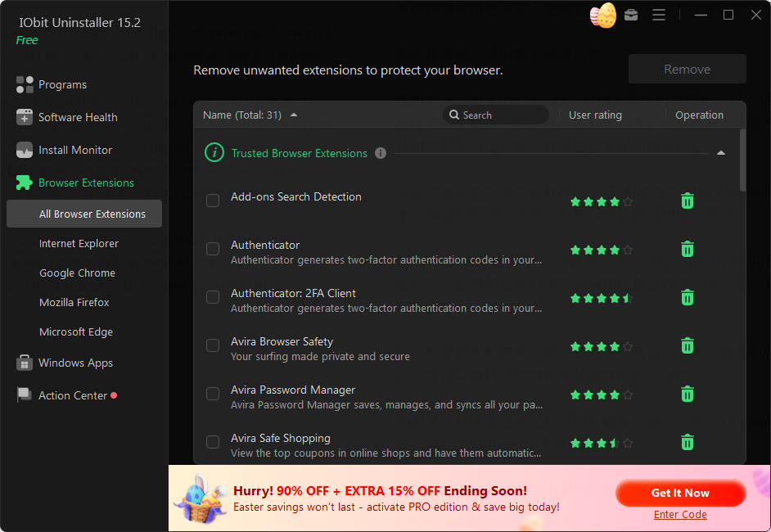Sort list by Name column header
The image size is (771, 532).
[242, 115]
